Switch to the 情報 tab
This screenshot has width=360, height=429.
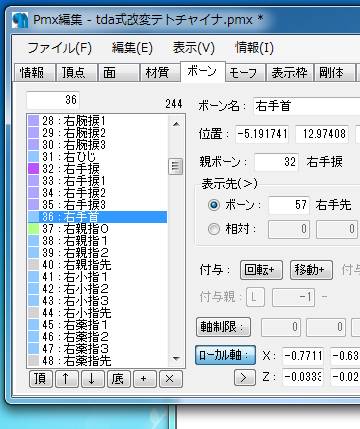[34, 72]
